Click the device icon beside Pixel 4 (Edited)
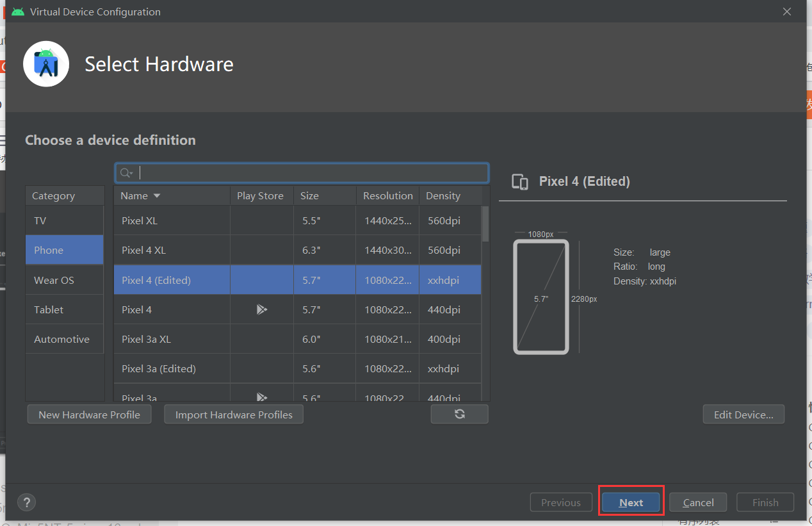 click(x=520, y=182)
